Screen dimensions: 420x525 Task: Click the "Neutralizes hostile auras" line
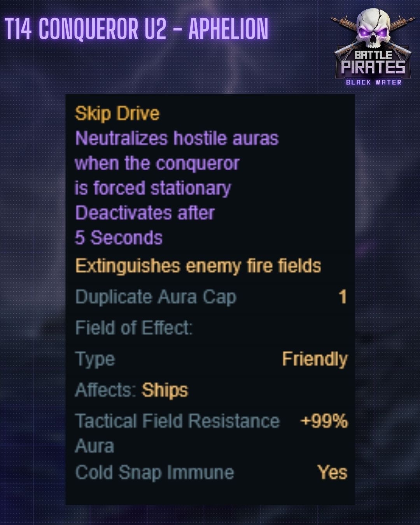[x=177, y=138]
